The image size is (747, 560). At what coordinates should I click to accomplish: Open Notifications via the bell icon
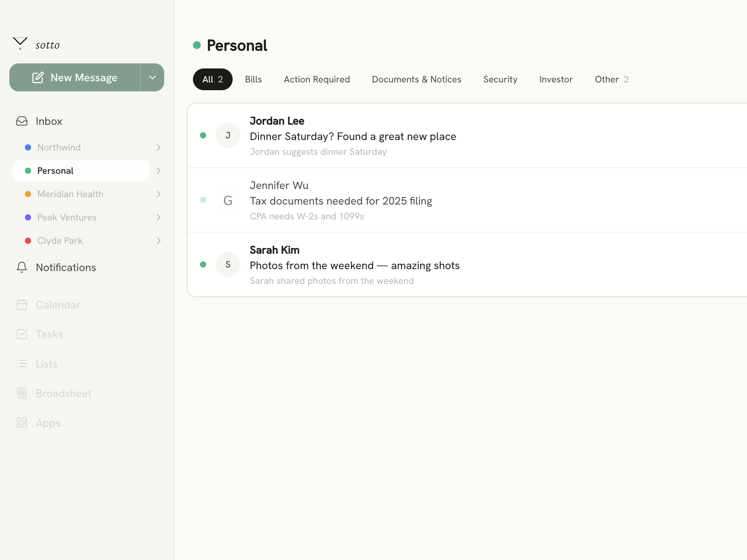tap(22, 267)
